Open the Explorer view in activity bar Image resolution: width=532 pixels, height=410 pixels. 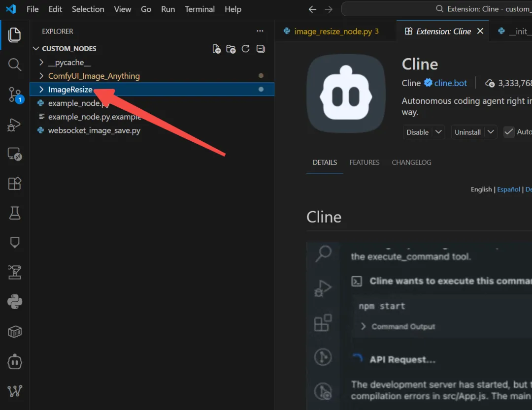tap(14, 35)
